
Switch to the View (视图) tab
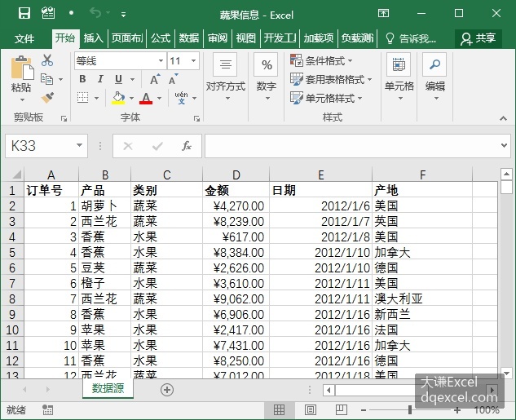[246, 38]
